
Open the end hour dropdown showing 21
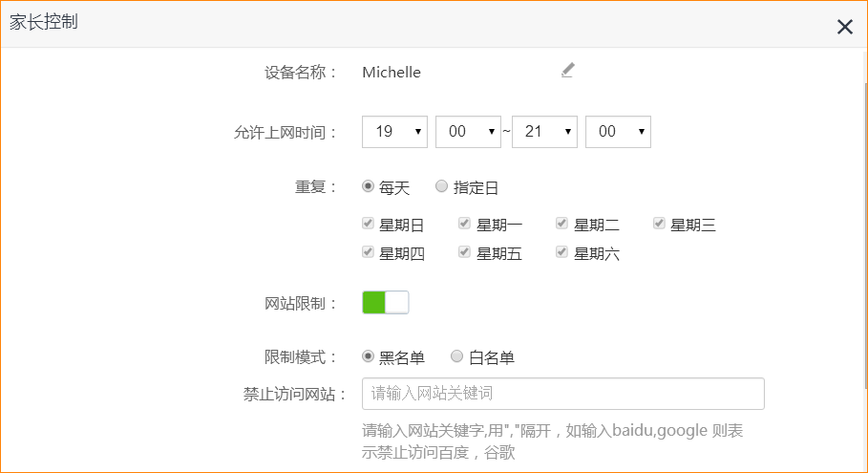[x=544, y=132]
